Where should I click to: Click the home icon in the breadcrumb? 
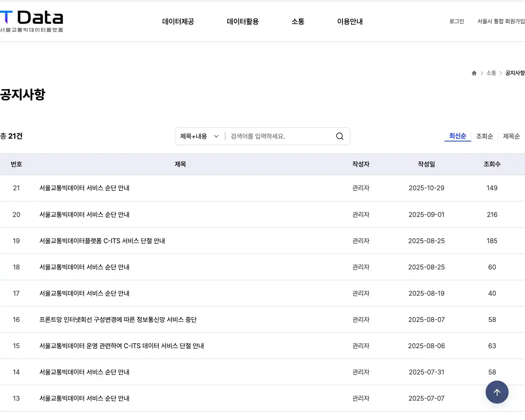point(474,73)
